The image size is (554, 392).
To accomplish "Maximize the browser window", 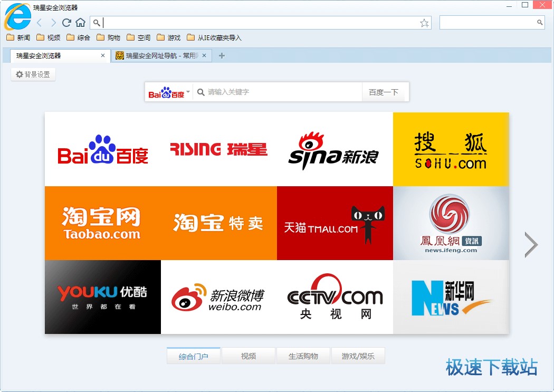I will pyautogui.click(x=525, y=5).
